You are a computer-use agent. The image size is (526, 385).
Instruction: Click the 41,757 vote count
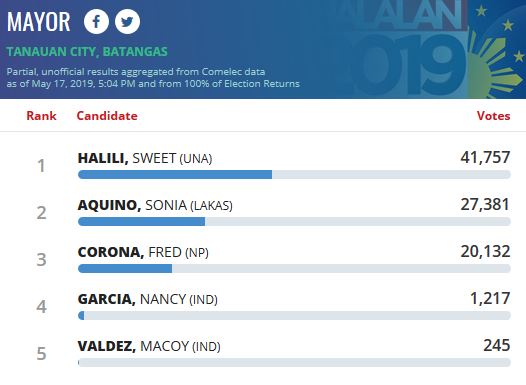click(485, 157)
